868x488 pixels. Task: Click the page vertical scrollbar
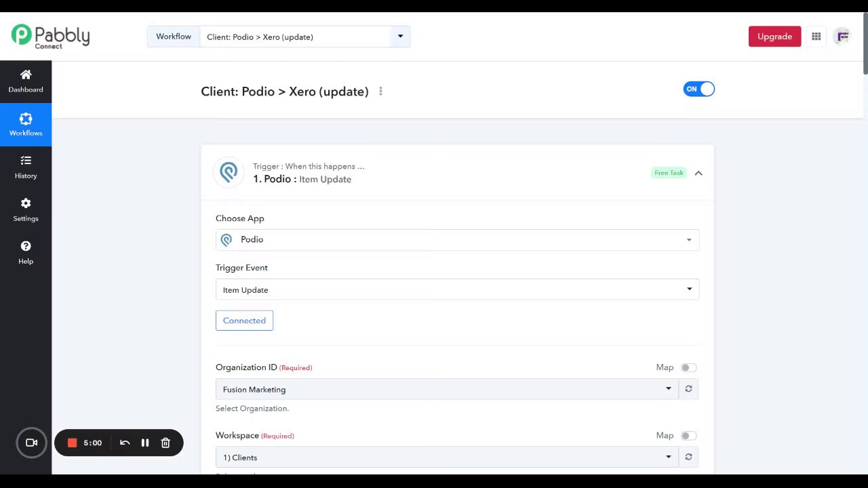(865, 43)
